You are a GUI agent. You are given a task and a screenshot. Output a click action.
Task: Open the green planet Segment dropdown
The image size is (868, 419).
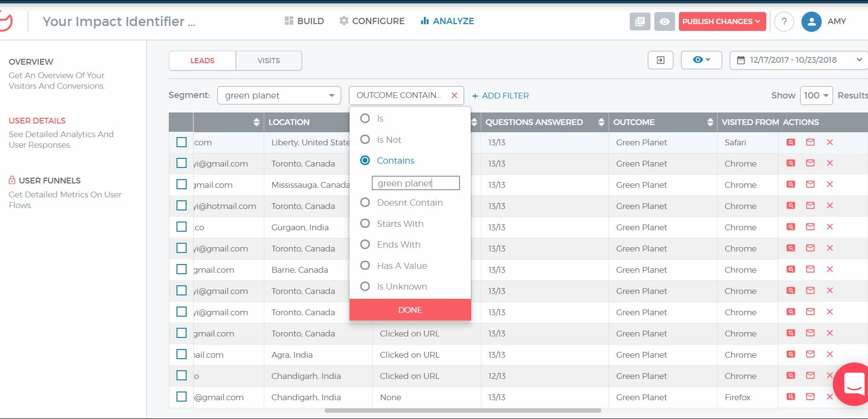279,96
